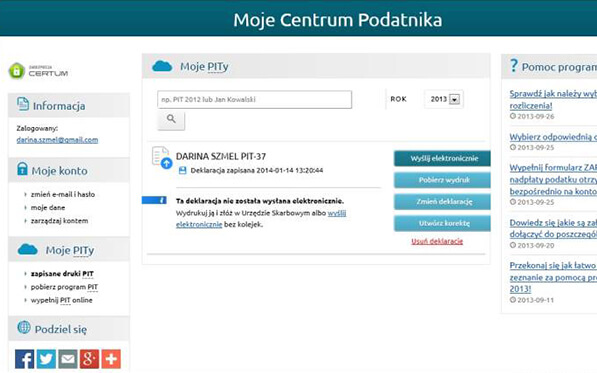The width and height of the screenshot is (597, 373).
Task: Click the Certum security lock logo
Action: [x=38, y=71]
